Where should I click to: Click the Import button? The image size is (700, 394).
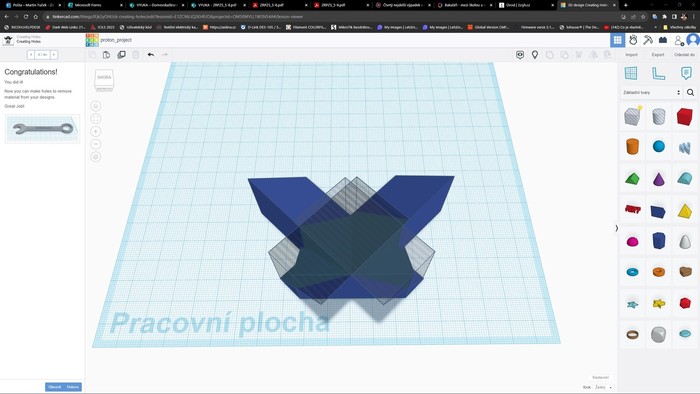[631, 54]
